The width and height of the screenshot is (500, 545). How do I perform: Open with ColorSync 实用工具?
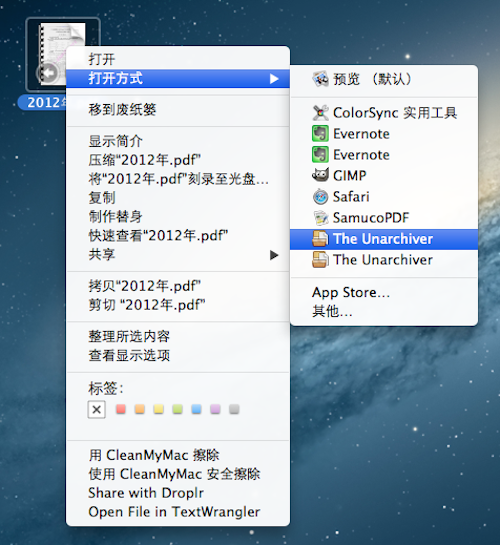pyautogui.click(x=384, y=113)
